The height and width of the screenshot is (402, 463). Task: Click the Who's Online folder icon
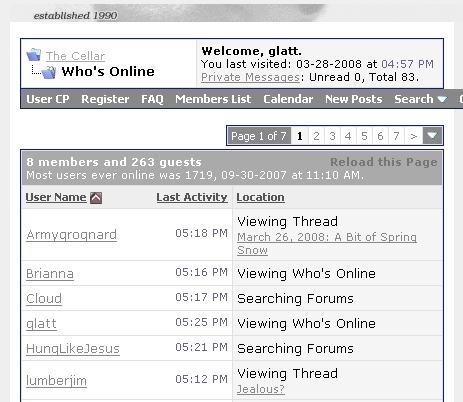pos(49,72)
